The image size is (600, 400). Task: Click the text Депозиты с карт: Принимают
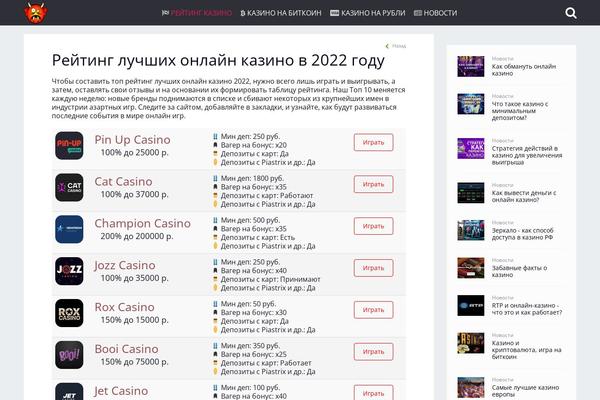click(271, 279)
